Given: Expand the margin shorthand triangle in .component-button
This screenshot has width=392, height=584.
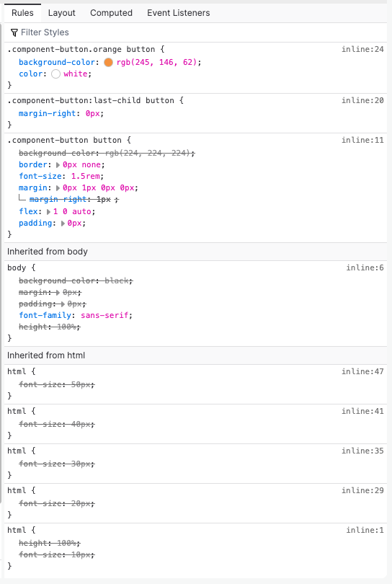Looking at the screenshot, I should [x=58, y=187].
